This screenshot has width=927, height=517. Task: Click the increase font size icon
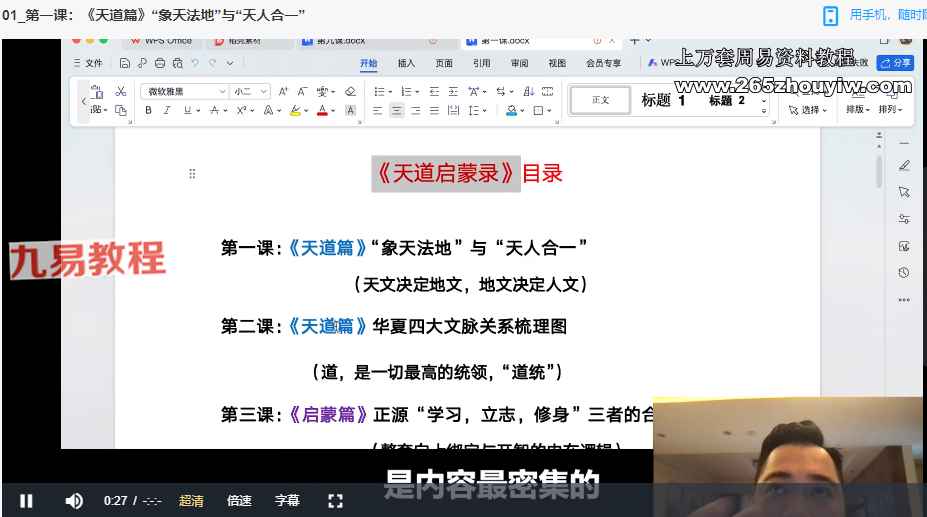pyautogui.click(x=284, y=91)
